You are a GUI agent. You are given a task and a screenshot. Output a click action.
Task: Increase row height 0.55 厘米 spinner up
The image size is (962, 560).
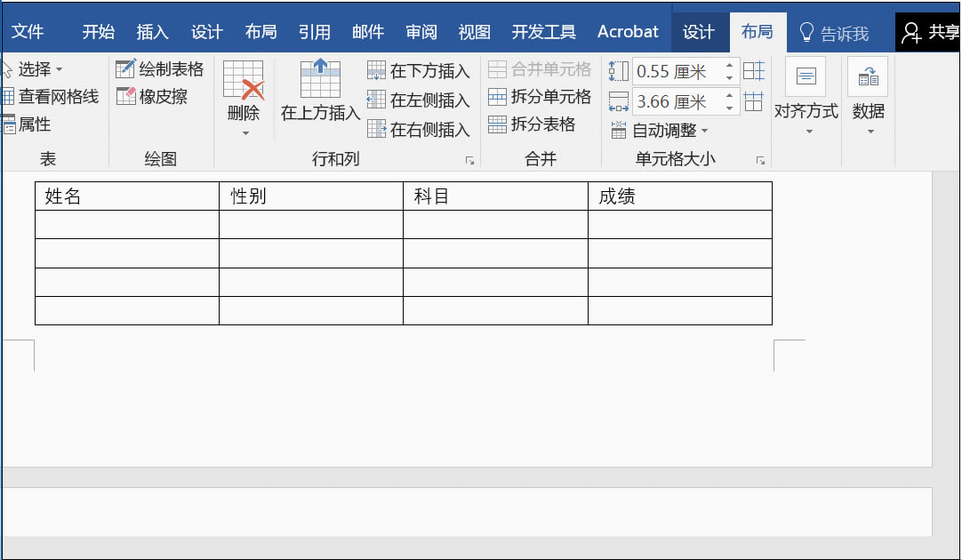point(729,65)
